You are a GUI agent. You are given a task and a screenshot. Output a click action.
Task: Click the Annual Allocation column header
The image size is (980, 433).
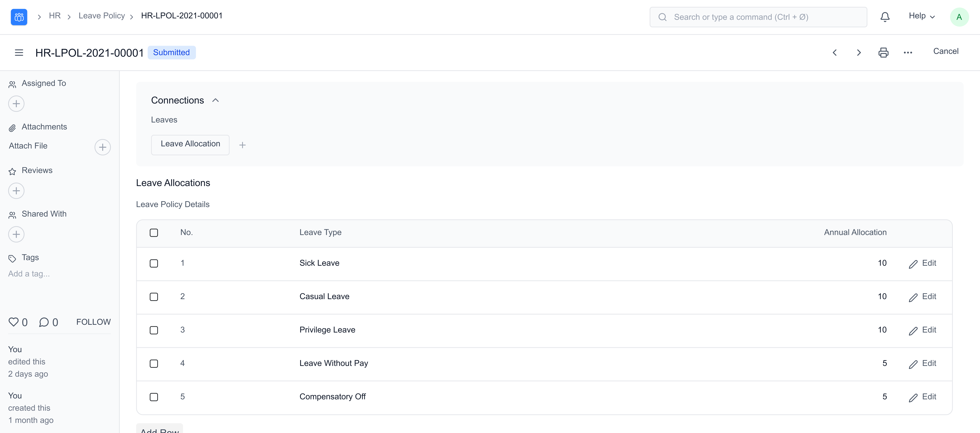click(x=855, y=232)
